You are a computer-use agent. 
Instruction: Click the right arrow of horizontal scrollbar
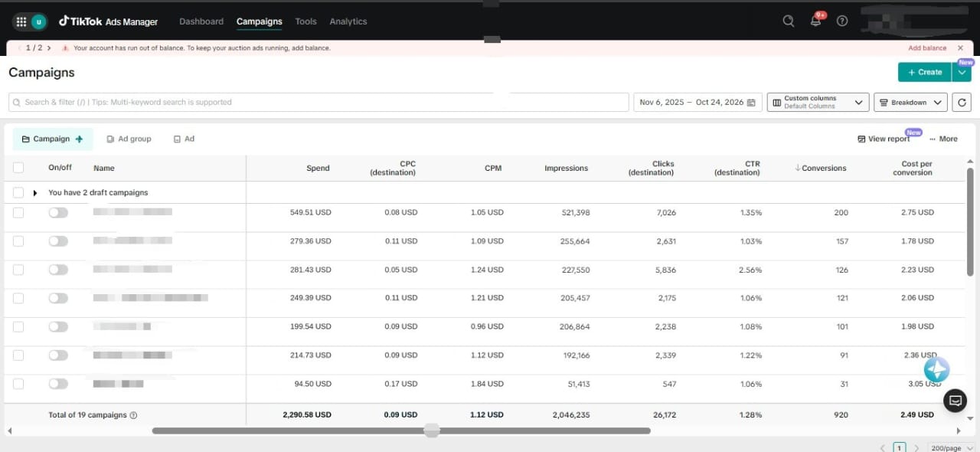(x=959, y=431)
